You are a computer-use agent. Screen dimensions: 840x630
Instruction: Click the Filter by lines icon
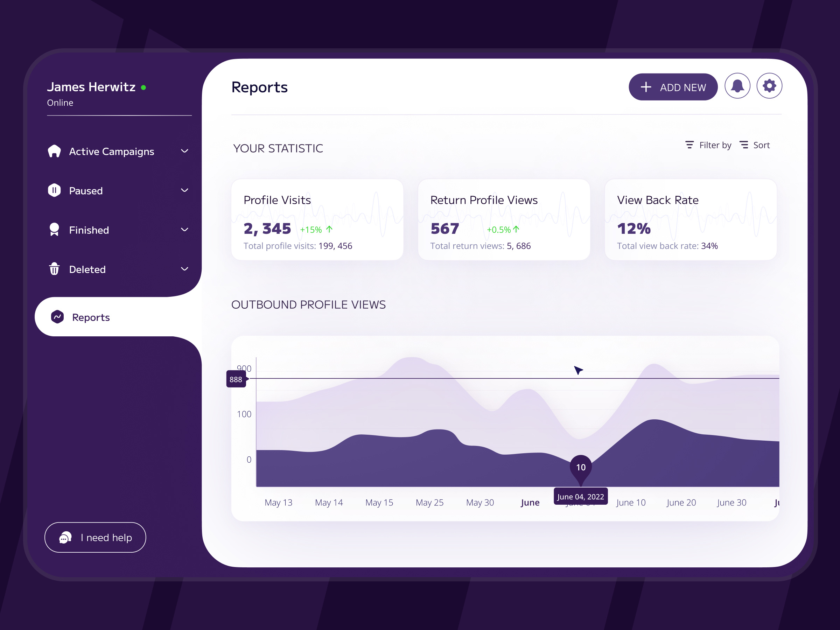click(689, 145)
